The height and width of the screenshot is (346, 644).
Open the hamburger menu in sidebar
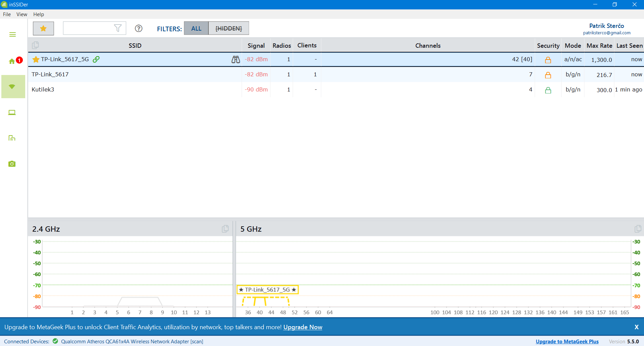[x=12, y=35]
